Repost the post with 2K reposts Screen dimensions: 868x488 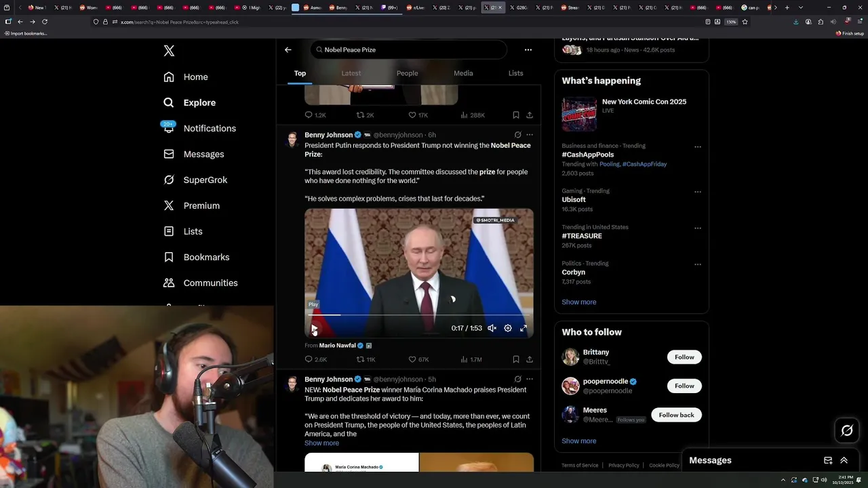point(365,115)
